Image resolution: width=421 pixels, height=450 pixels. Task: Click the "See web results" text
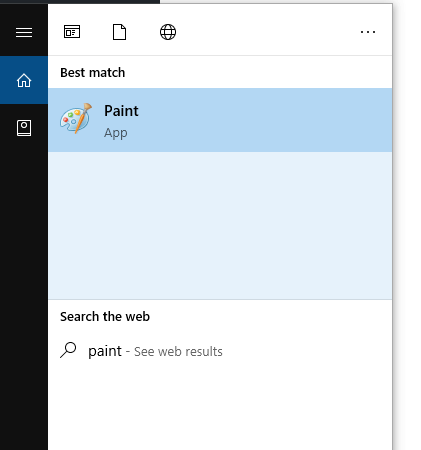point(178,352)
